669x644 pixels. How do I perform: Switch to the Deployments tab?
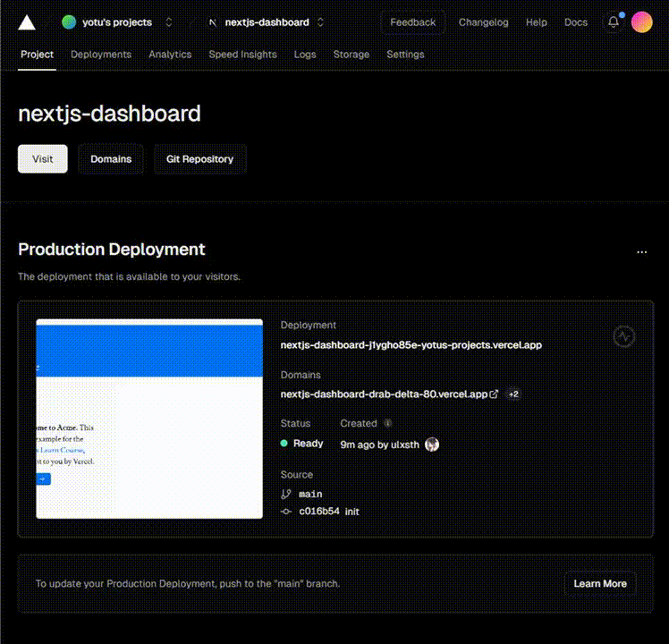click(101, 55)
